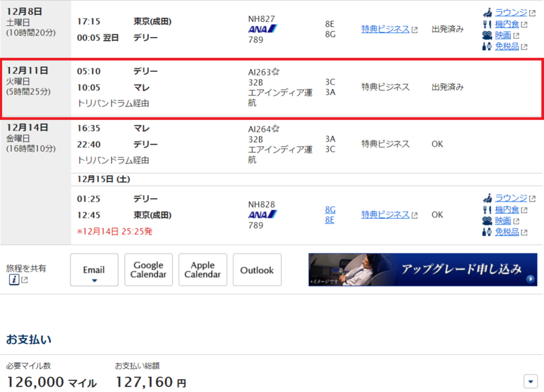Click fork-and-knife meal icon in NH827 row
The height and width of the screenshot is (392, 544).
pos(487,24)
